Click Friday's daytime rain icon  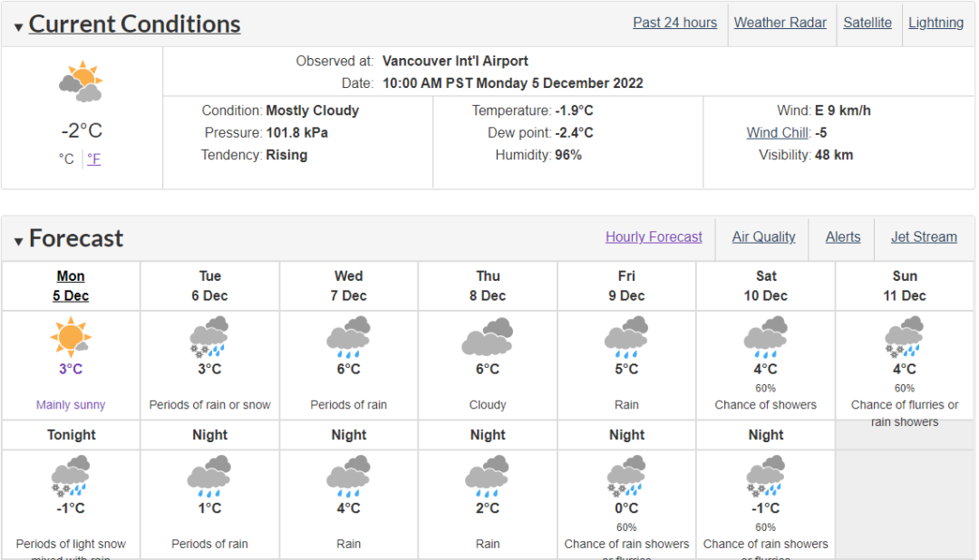point(626,337)
